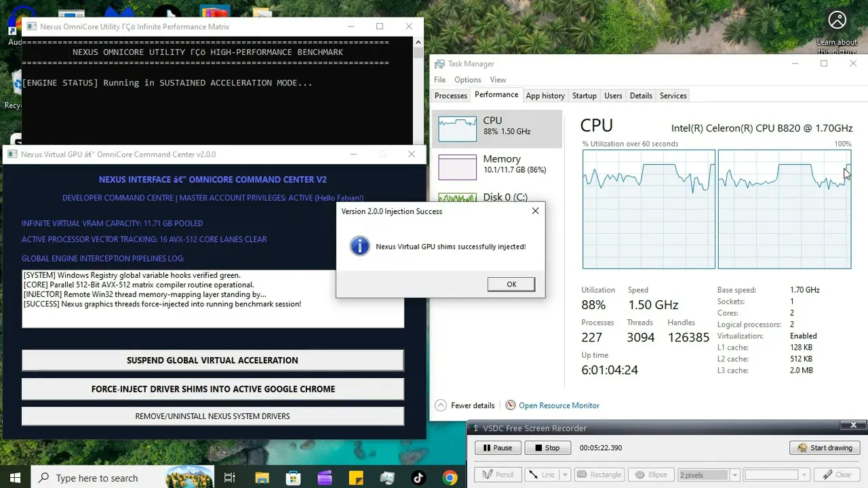This screenshot has height=488, width=868.
Task: Collapse Task Manager with Fewer details
Action: (465, 405)
